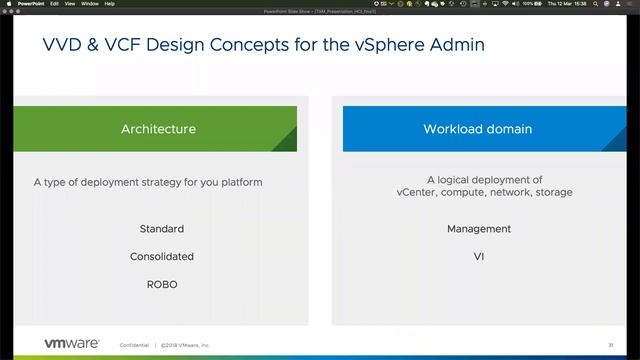Screen dimensions: 640x360
Task: Click the green Architecture banner
Action: [x=155, y=129]
